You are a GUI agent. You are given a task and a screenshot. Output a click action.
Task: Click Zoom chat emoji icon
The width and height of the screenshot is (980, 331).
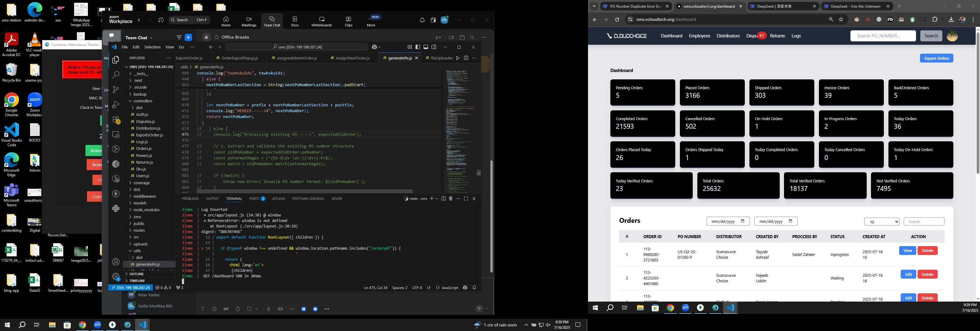pyautogui.click(x=214, y=309)
